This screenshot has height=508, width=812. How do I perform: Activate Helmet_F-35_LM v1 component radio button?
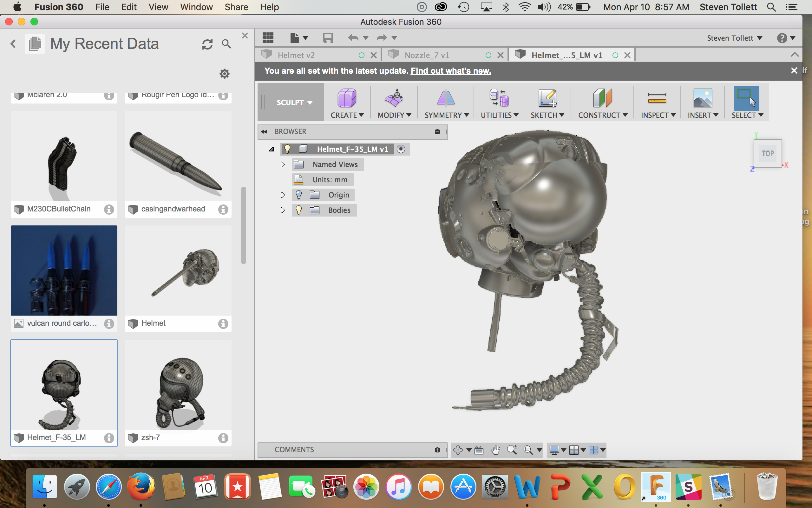coord(401,149)
